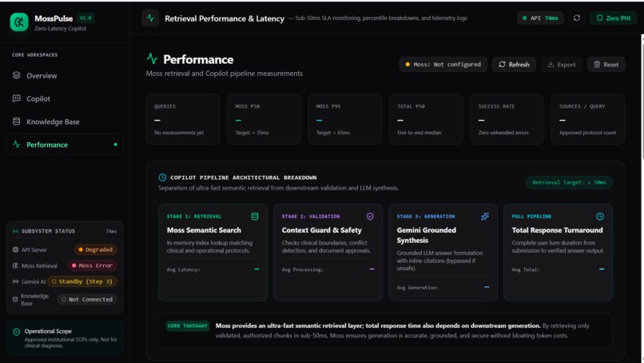Image resolution: width=644 pixels, height=363 pixels.
Task: Click the CORE WORKSPACES section label
Action: pos(35,54)
